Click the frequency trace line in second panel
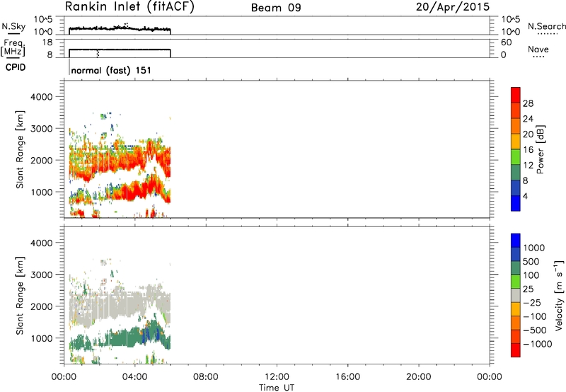566x392 pixels. (x=119, y=49)
